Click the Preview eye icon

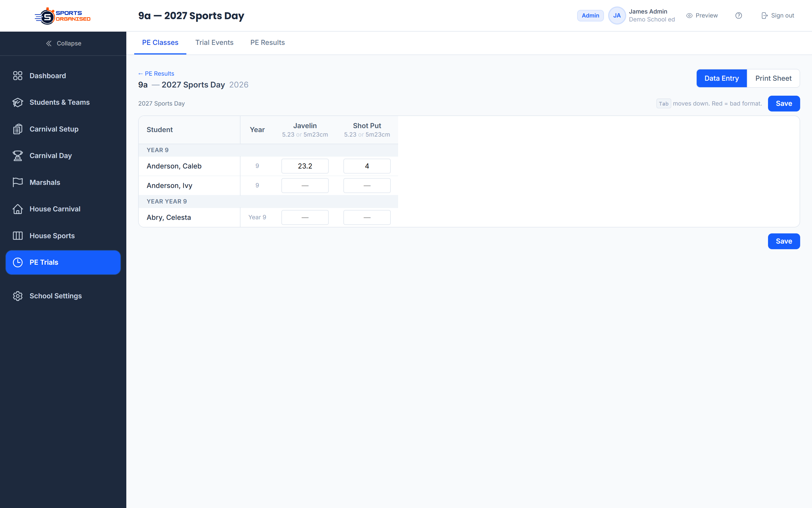(689, 16)
